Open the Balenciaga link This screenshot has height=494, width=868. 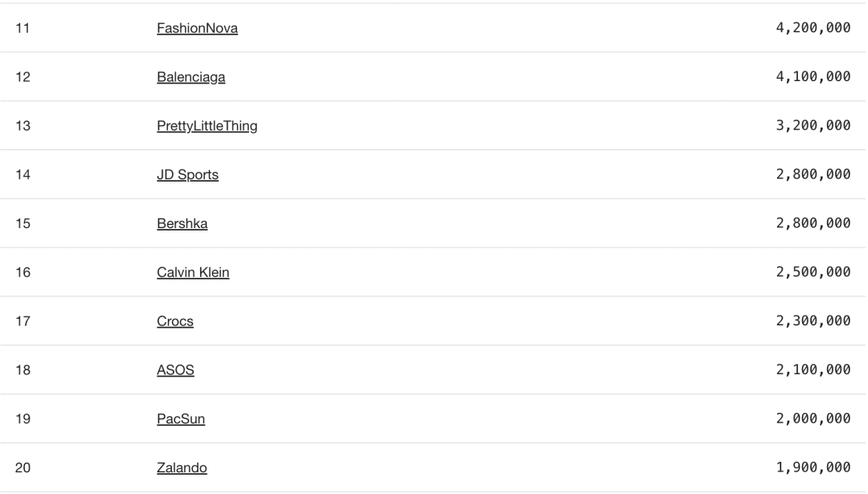click(191, 77)
